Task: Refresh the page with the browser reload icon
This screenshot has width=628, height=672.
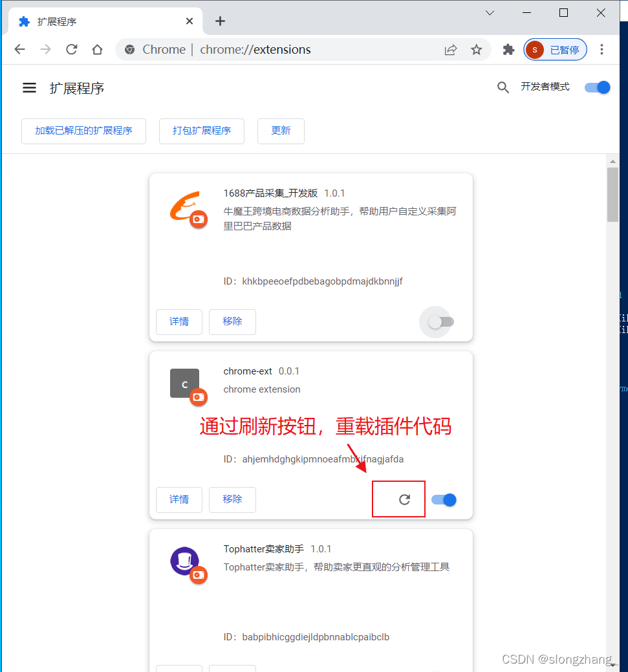Action: pyautogui.click(x=71, y=49)
